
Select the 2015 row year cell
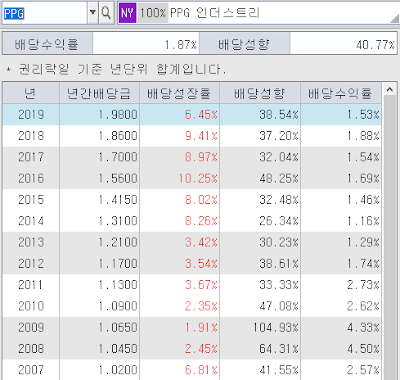31,200
